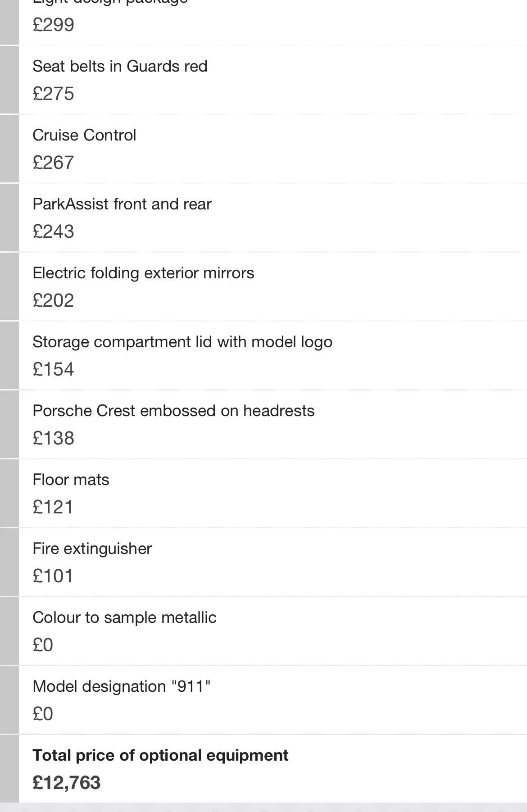527x812 pixels.
Task: Tap the £154 storage lid price
Action: click(x=53, y=369)
